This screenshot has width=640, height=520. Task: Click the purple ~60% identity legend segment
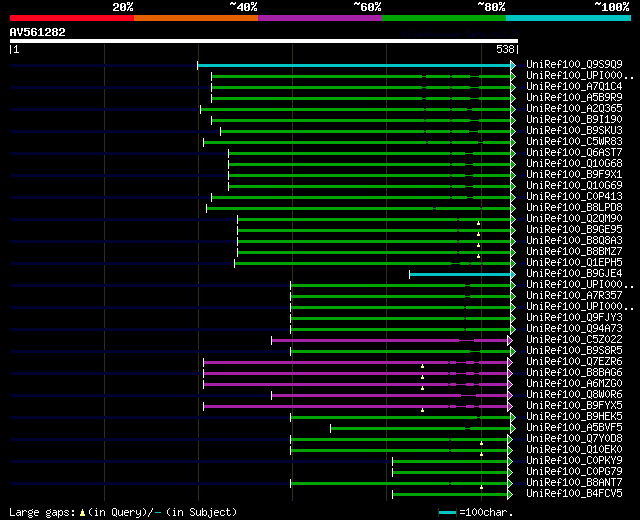320,18
